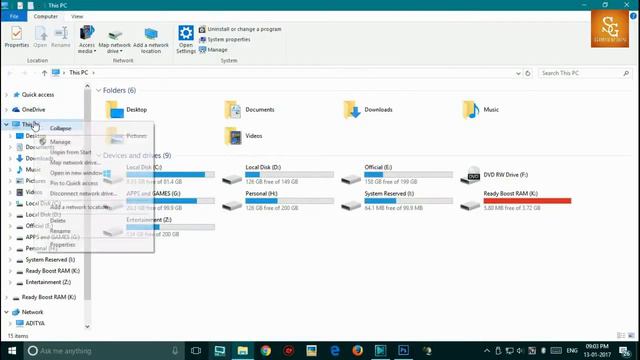Viewport: 640px width, 360px height.
Task: Open the address bar history dropdown
Action: [518, 73]
